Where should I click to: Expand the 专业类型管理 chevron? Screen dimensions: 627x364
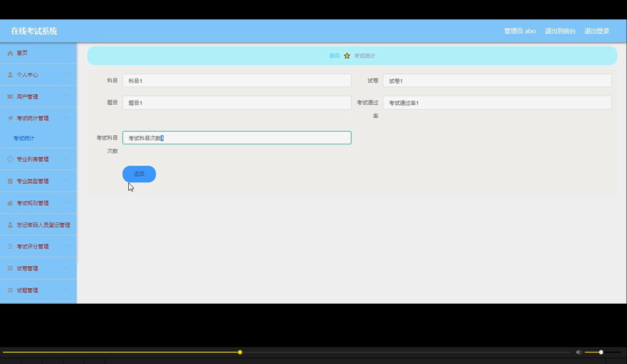click(67, 181)
